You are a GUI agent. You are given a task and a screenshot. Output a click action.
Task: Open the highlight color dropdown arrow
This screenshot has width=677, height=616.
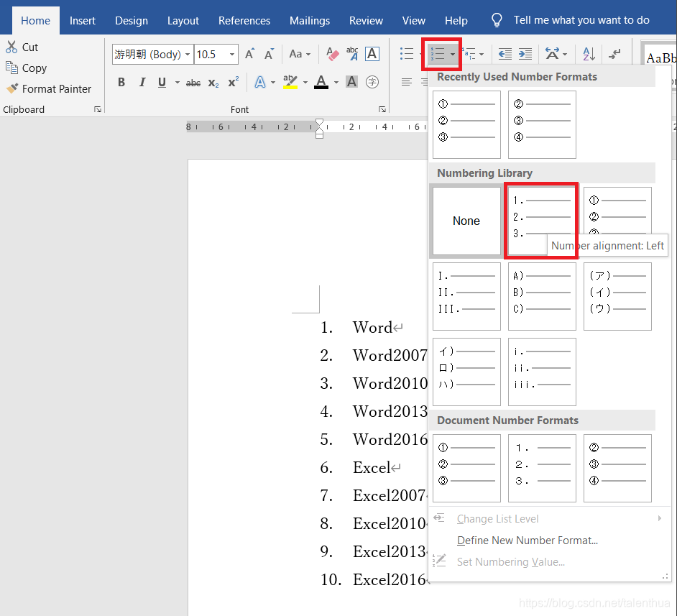[305, 82]
